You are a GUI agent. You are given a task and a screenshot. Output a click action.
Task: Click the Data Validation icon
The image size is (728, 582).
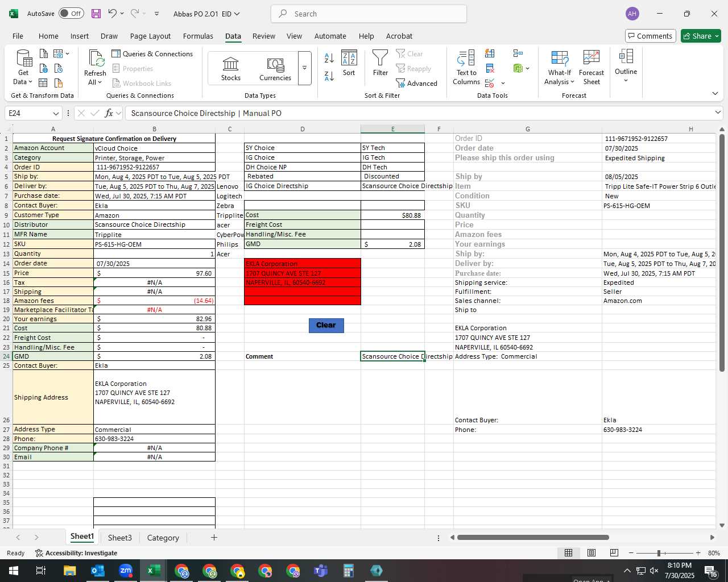point(490,83)
